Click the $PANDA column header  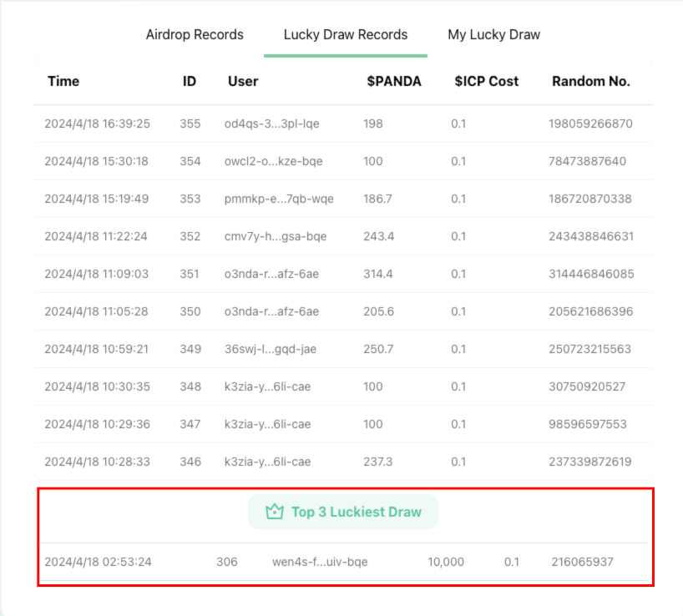coord(394,81)
